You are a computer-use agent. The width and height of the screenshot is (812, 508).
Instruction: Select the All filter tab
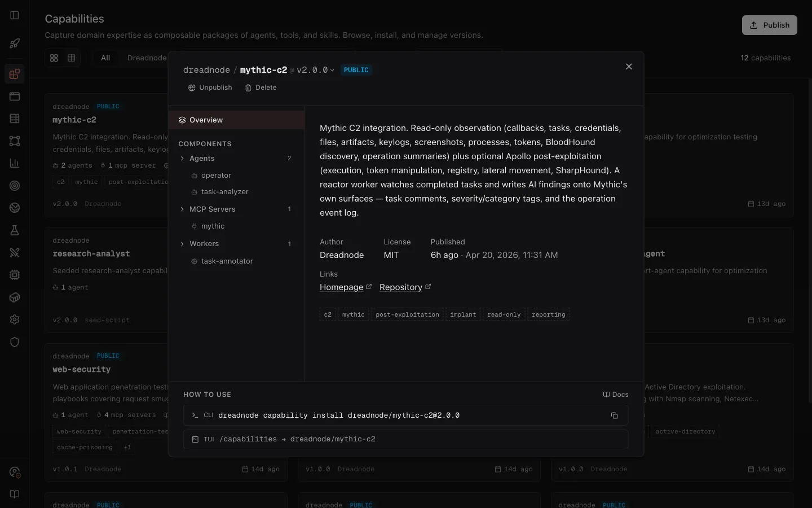tap(106, 58)
